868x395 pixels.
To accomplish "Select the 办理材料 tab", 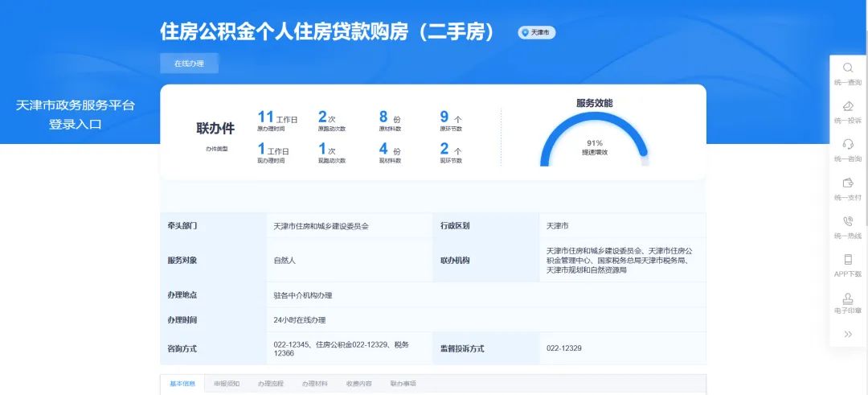I will tap(315, 384).
